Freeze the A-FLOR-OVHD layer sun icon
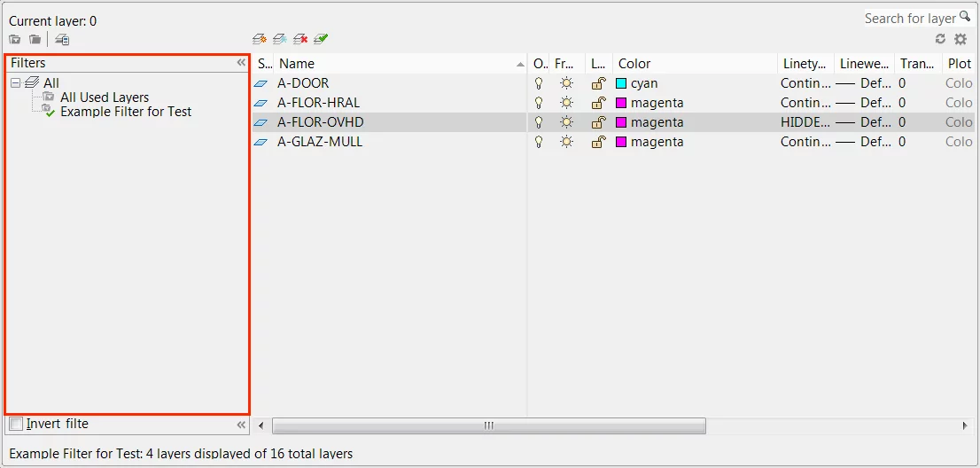This screenshot has height=468, width=980. (566, 122)
